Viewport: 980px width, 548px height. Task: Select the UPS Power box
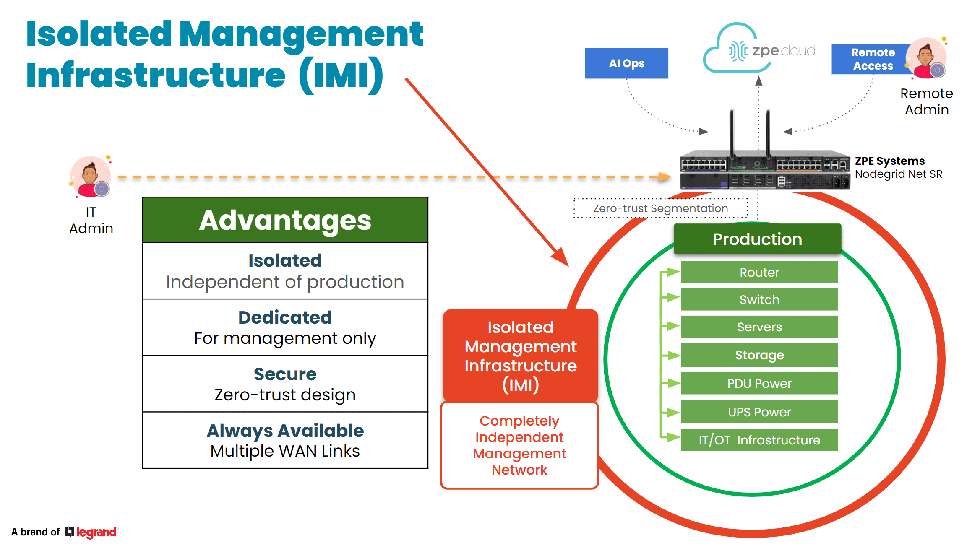[x=759, y=412]
